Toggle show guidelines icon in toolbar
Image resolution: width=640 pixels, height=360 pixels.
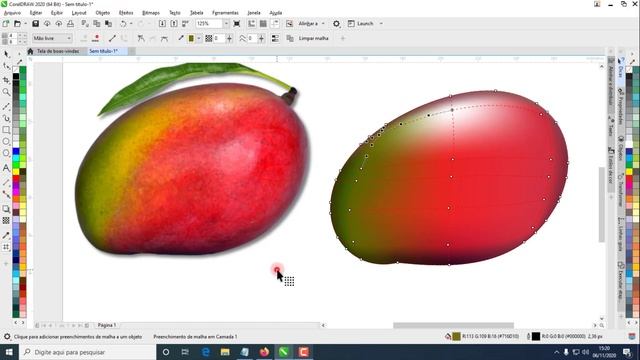[275, 24]
